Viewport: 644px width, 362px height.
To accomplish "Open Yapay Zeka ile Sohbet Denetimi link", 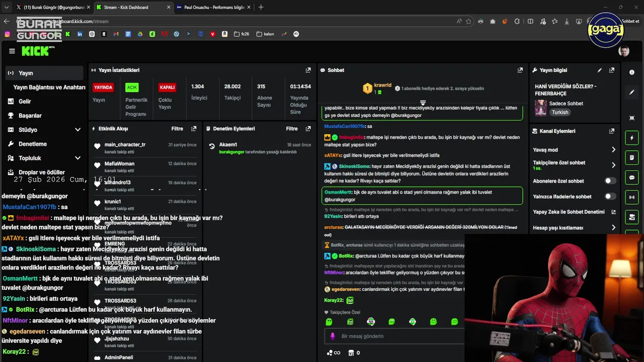I will click(x=575, y=212).
